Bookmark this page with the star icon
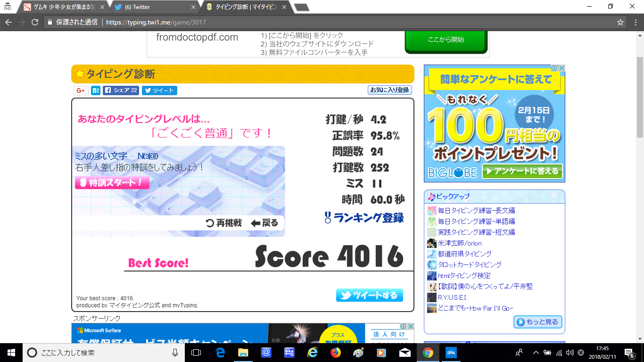Image resolution: width=644 pixels, height=362 pixels. point(620,22)
